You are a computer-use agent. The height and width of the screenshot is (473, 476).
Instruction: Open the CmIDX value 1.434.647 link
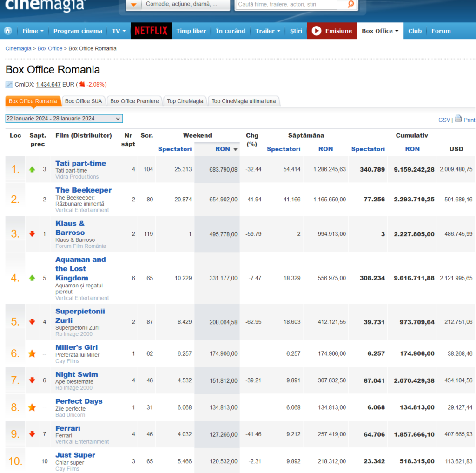(x=48, y=85)
